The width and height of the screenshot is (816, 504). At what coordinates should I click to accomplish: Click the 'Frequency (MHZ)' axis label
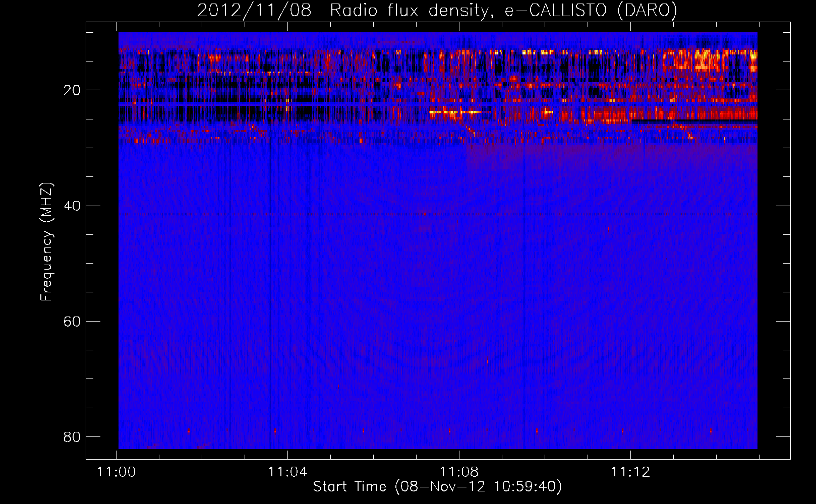[46, 242]
